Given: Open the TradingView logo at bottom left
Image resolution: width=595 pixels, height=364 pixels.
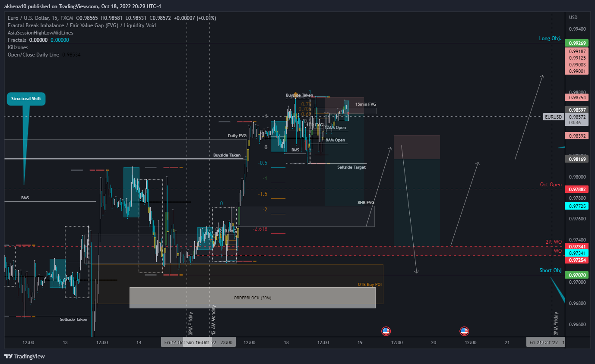Looking at the screenshot, I should [x=25, y=356].
